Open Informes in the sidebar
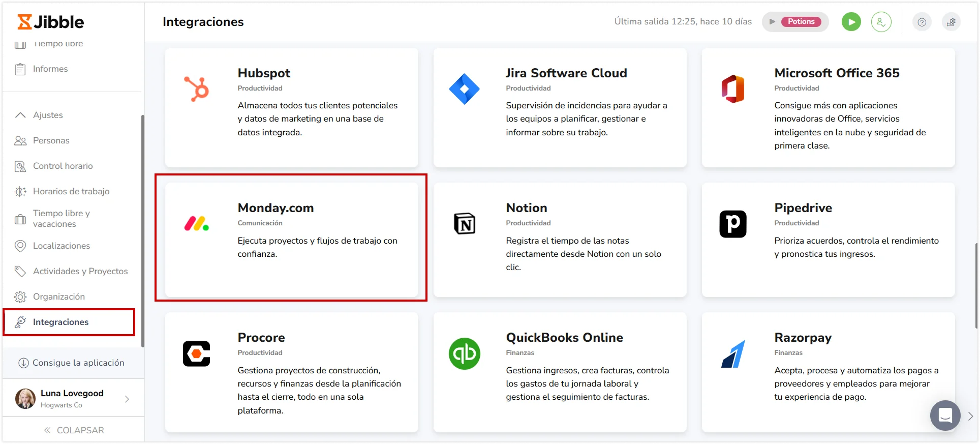980x444 pixels. pyautogui.click(x=50, y=69)
